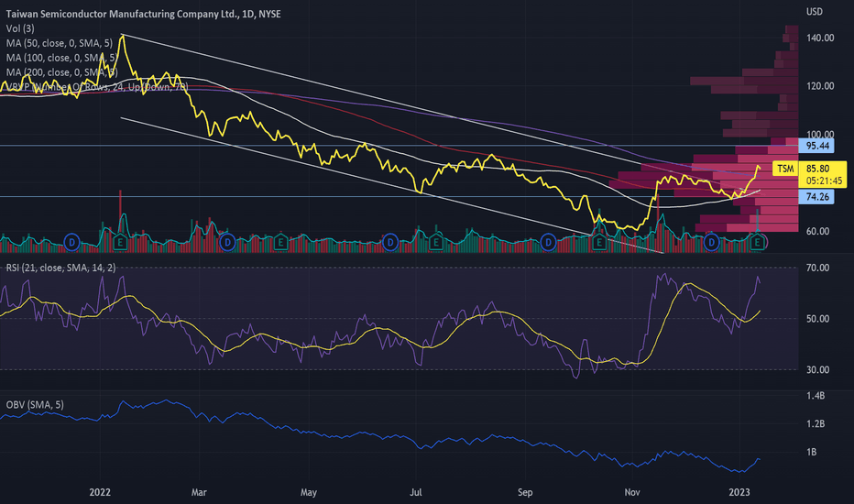Image resolution: width=854 pixels, height=504 pixels.
Task: Click the TSM symbol price tag
Action: (x=785, y=169)
